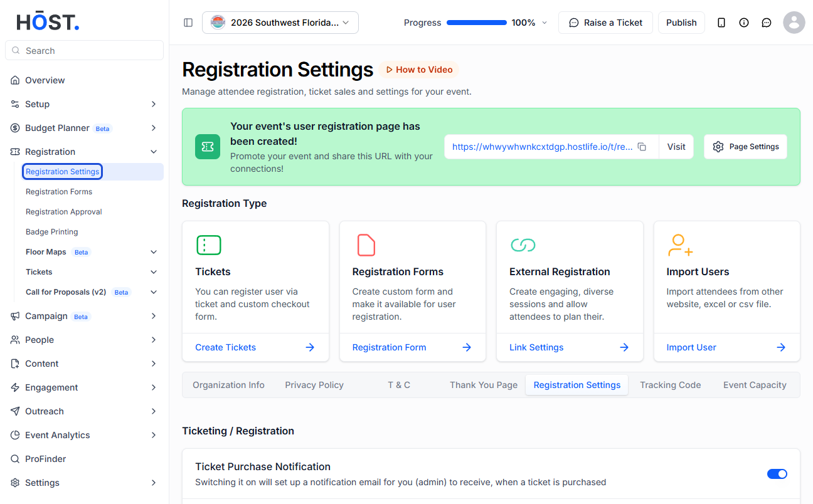813x504 pixels.
Task: Toggle the sidebar collapse icon
Action: (188, 23)
